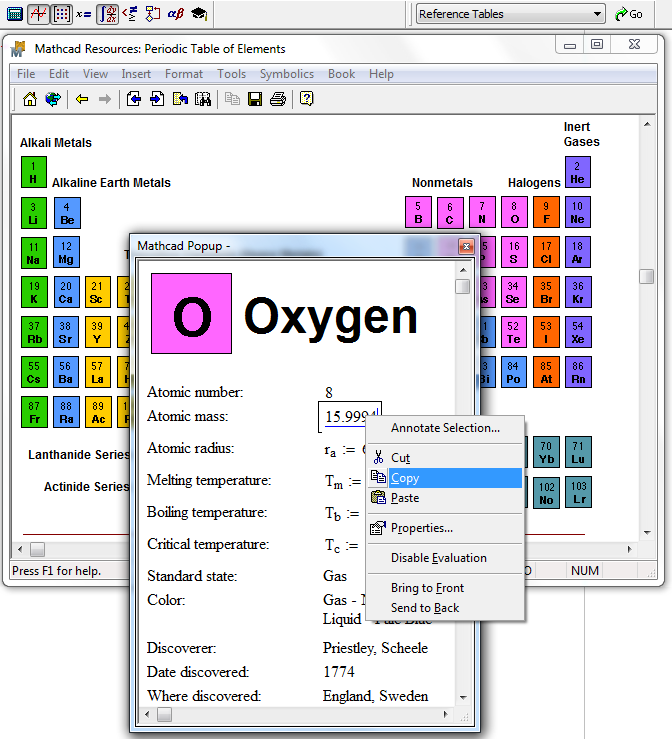Click popup horizontal scrollbar right arrow
The width and height of the screenshot is (672, 739).
pyautogui.click(x=446, y=714)
